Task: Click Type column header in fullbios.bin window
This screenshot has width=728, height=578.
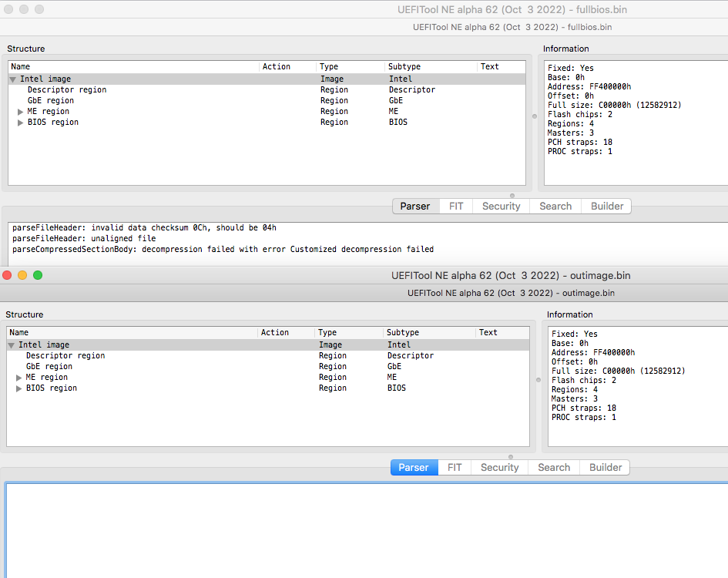Action: 351,66
